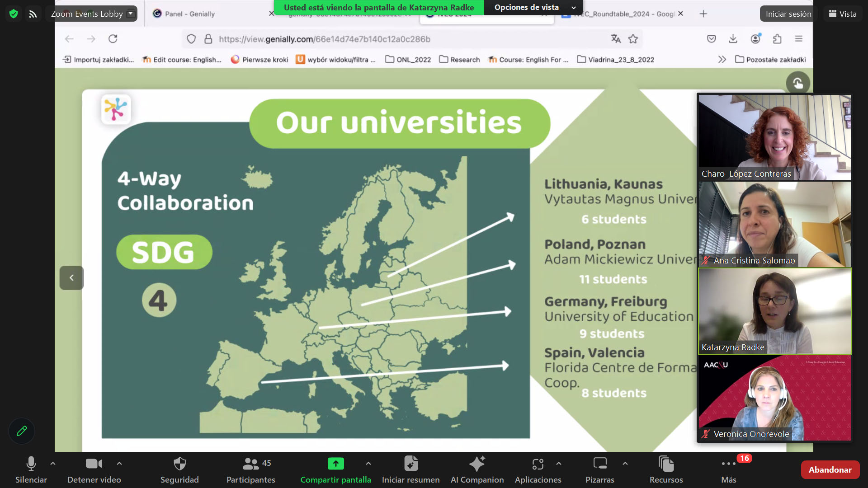
Task: Open a new browser tab
Action: [703, 14]
